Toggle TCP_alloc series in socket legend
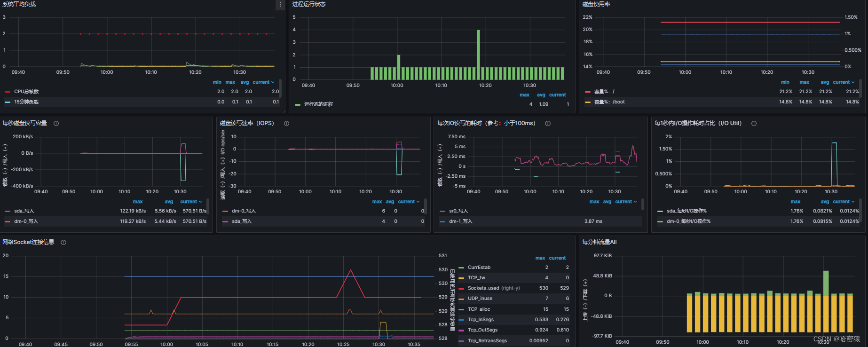868x347 pixels. pos(479,309)
